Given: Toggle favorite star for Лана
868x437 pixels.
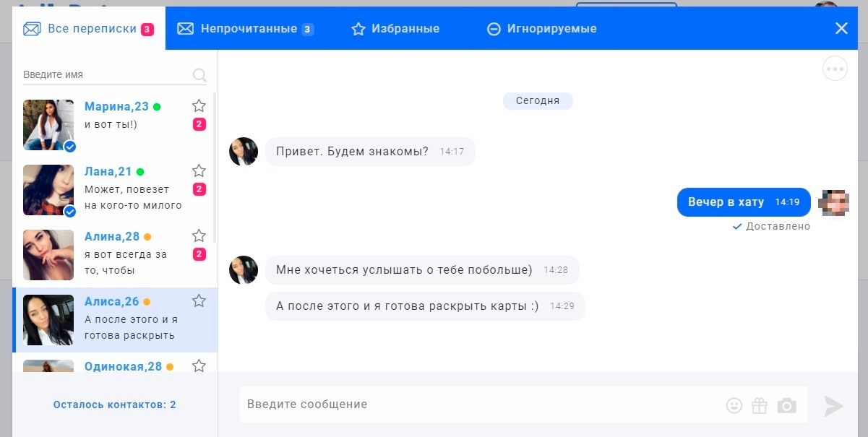Looking at the screenshot, I should pos(199,170).
